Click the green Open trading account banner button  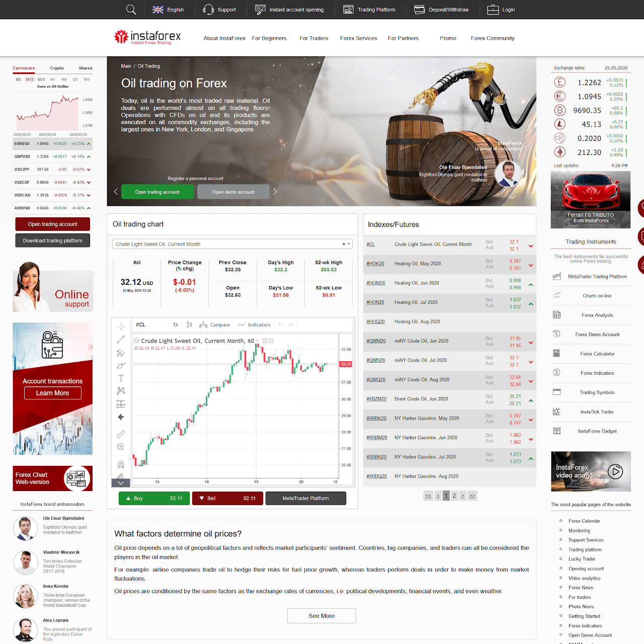(x=157, y=192)
